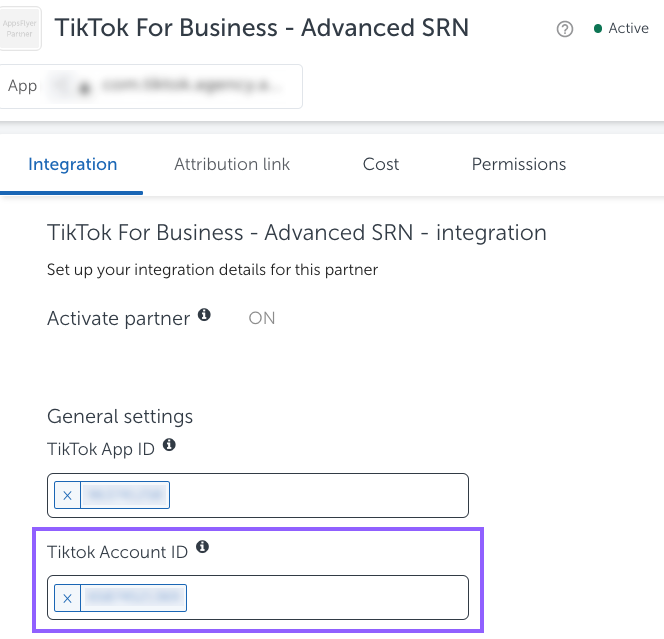664x639 pixels.
Task: Open the App selector dropdown
Action: pos(150,86)
